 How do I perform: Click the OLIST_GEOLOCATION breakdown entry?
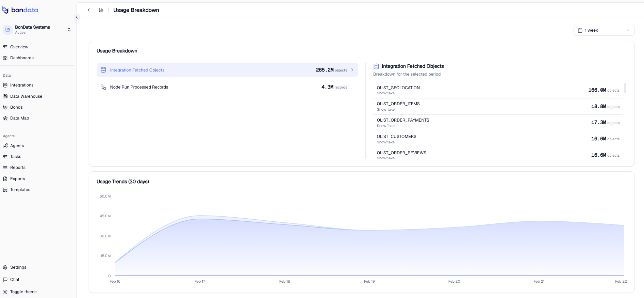point(498,90)
